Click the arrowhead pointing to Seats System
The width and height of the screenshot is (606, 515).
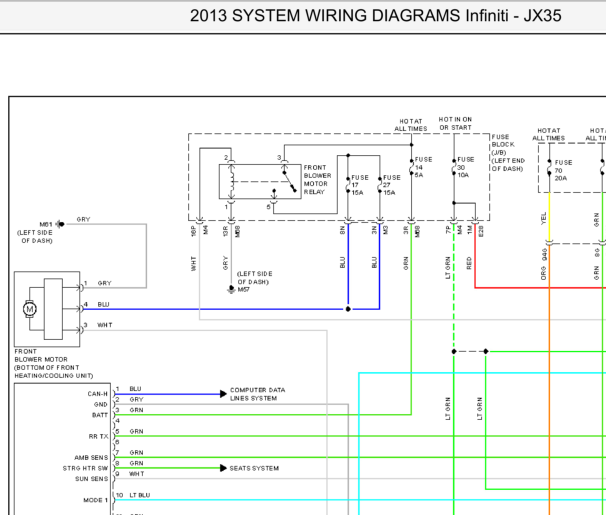click(x=223, y=468)
